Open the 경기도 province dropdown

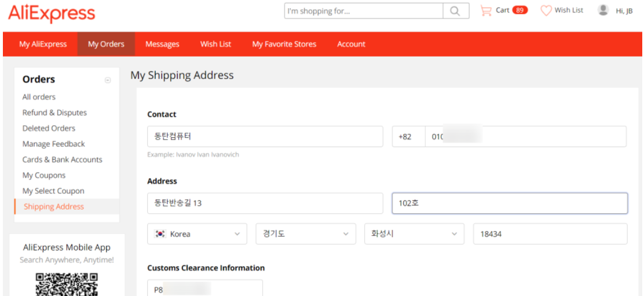point(306,234)
